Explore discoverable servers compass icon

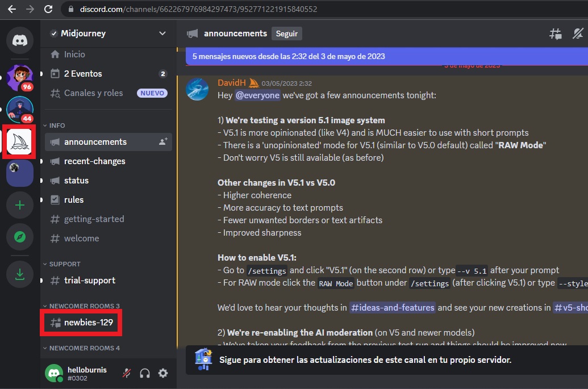pos(20,237)
